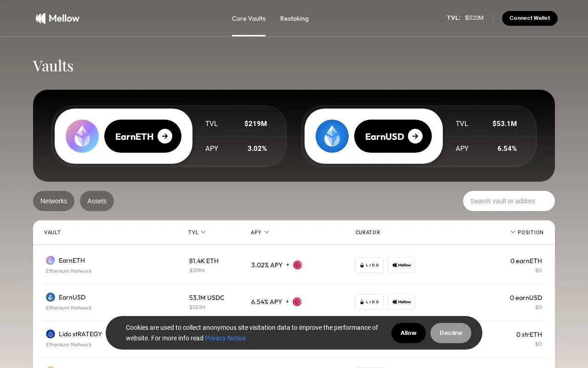
Task: Sort by Position column chevron
Action: tap(513, 232)
